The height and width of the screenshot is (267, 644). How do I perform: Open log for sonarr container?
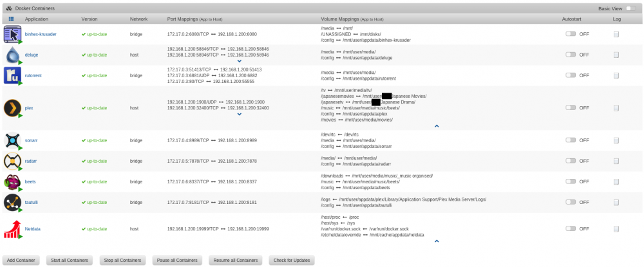pos(616,140)
